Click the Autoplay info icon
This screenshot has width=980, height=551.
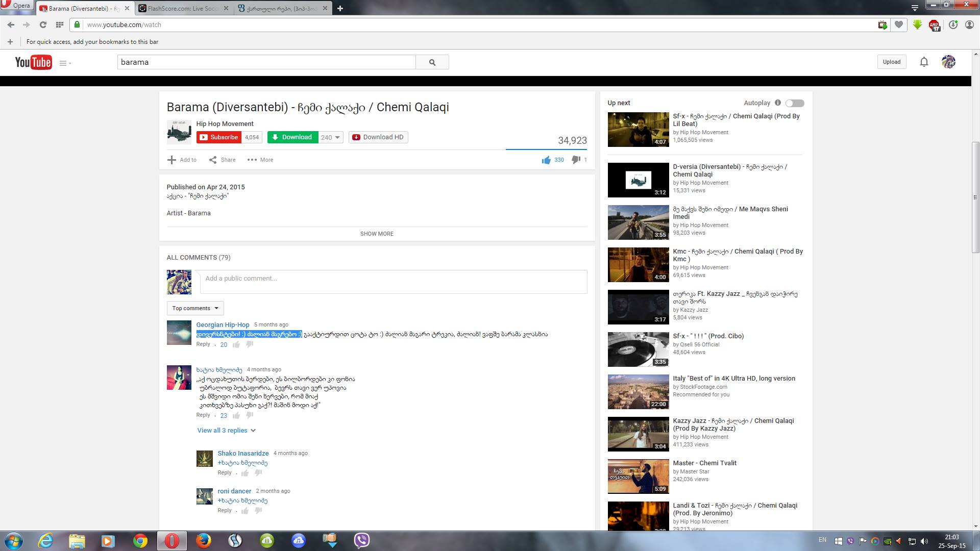(778, 103)
